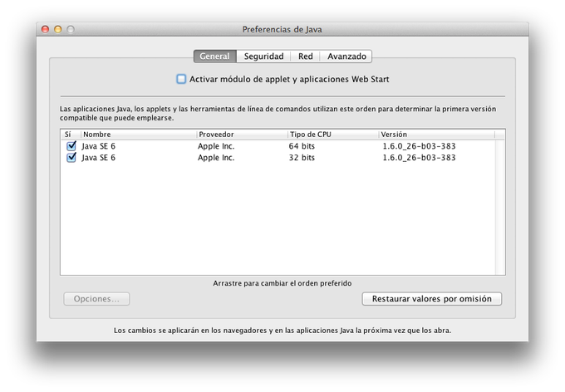The width and height of the screenshot is (565, 392).
Task: Minimize the Preferencias de Java window
Action: (x=57, y=29)
